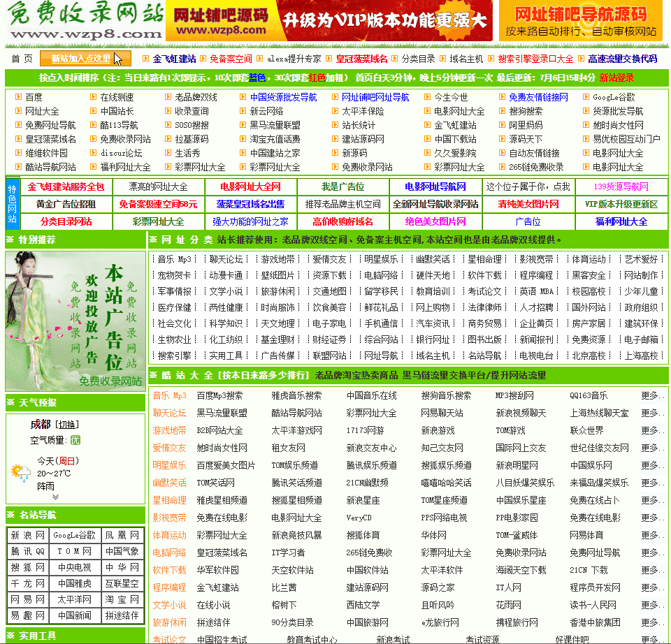
Task: Click 切换 to change city from 成都
Action: point(67,424)
